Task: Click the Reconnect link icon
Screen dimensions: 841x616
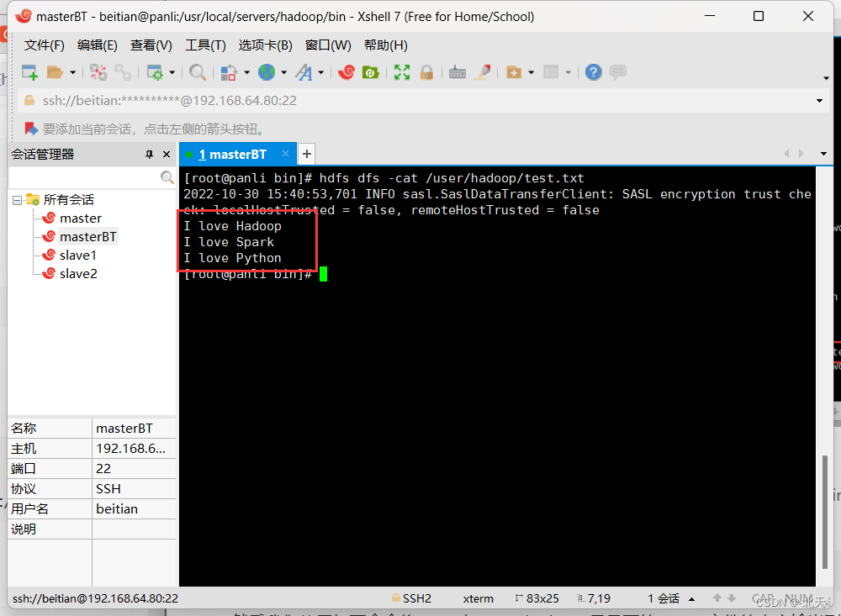Action: click(123, 71)
